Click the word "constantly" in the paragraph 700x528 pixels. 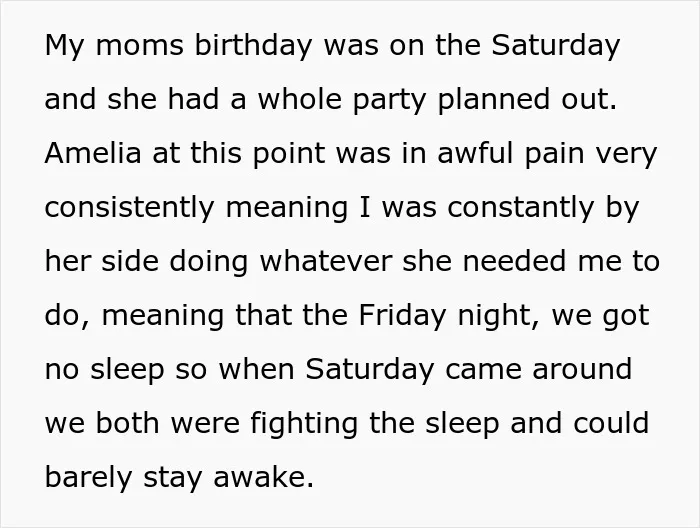coord(521,208)
